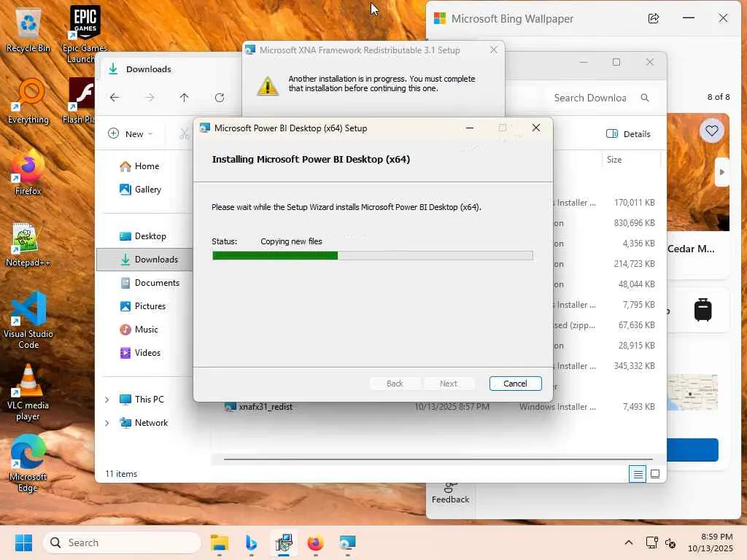Click the Windows Start button
This screenshot has height=560, width=747.
click(x=23, y=542)
